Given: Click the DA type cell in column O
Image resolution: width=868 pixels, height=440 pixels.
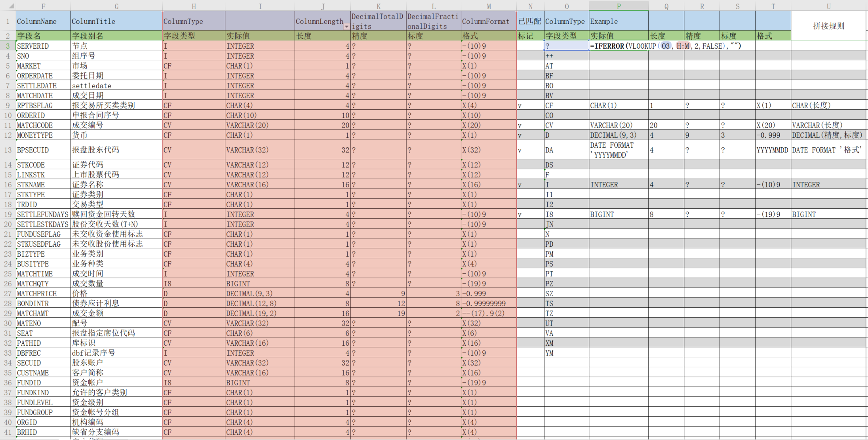Looking at the screenshot, I should tap(567, 150).
